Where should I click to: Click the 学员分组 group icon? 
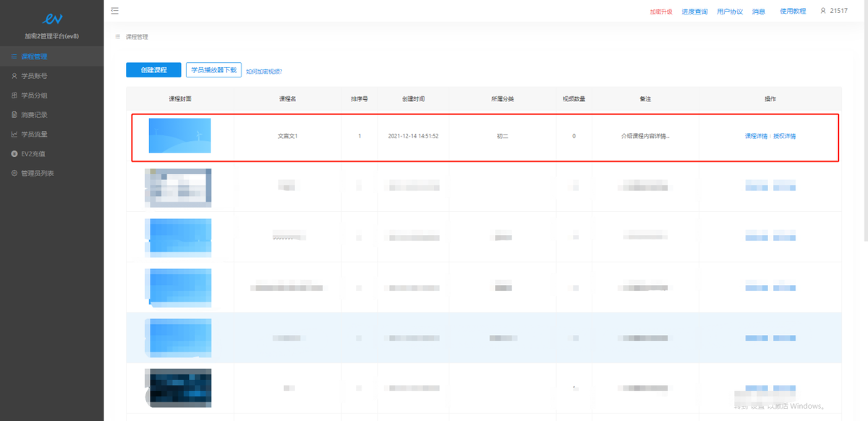coord(14,95)
